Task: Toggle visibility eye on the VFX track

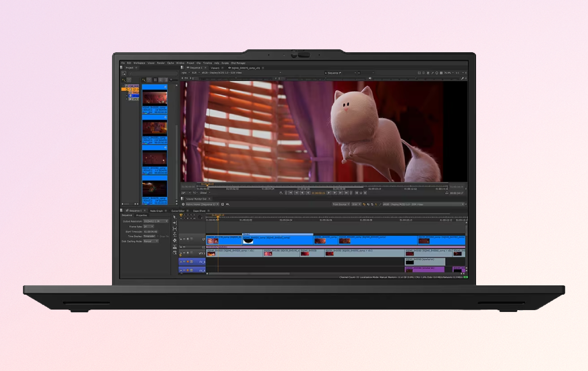Action: pos(184,253)
